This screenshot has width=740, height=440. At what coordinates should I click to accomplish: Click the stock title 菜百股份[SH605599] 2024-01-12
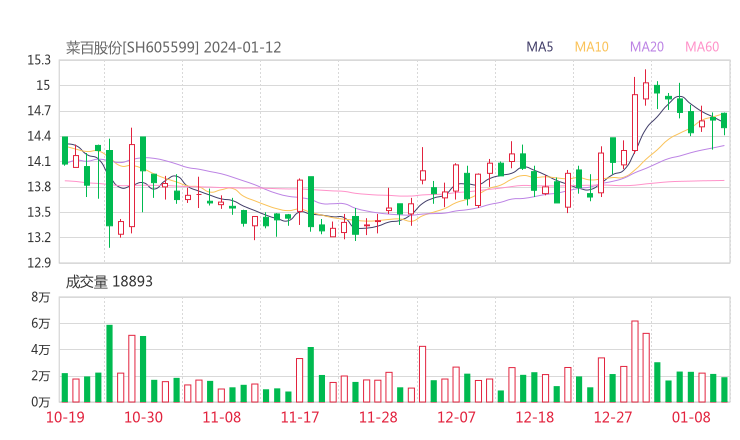click(x=173, y=47)
